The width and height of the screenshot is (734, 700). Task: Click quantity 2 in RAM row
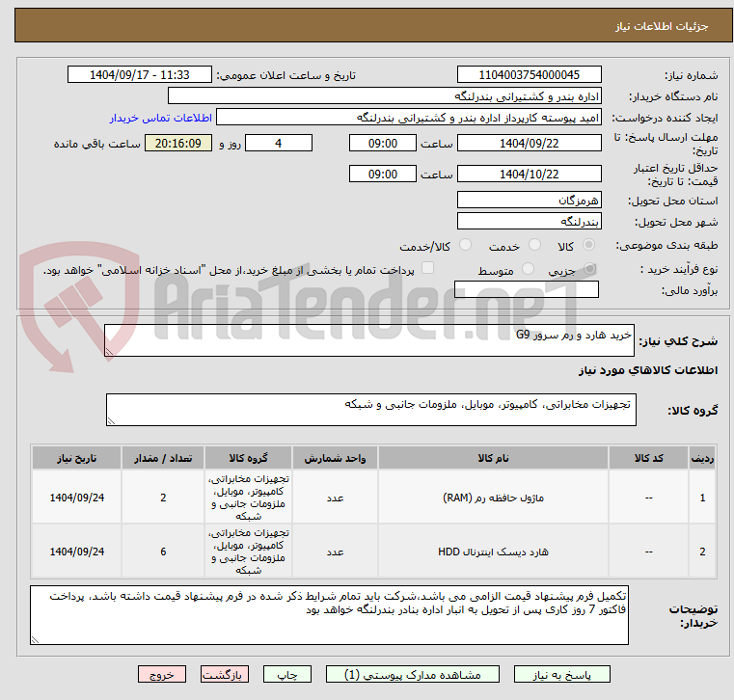pos(163,498)
